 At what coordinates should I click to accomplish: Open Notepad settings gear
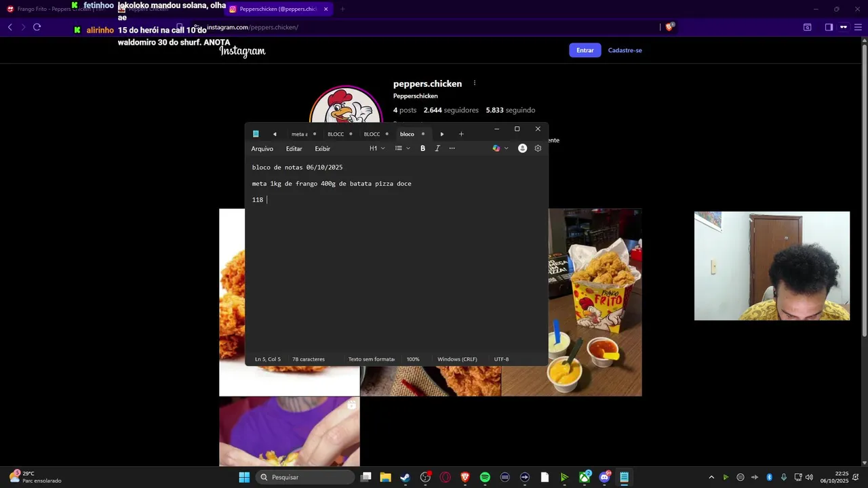pos(538,148)
